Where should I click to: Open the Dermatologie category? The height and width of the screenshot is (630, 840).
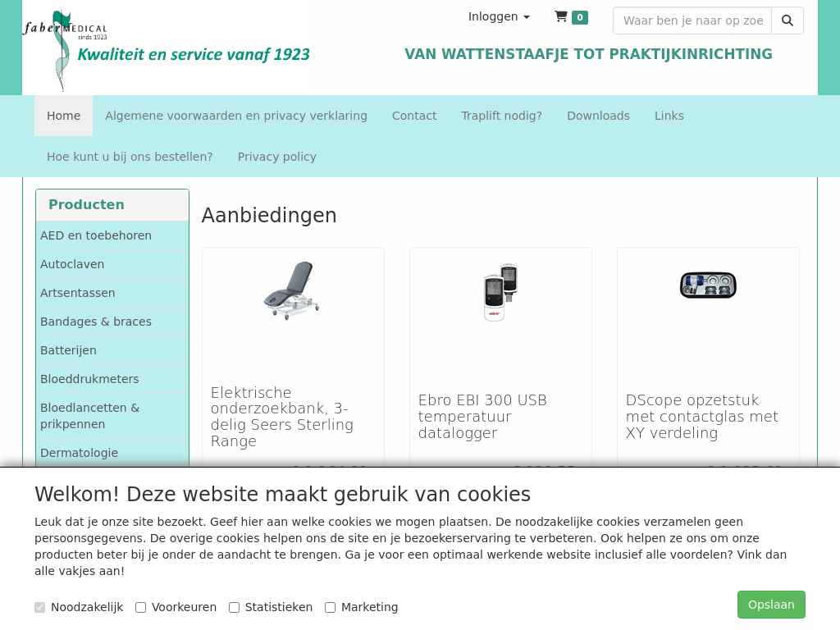[112, 453]
